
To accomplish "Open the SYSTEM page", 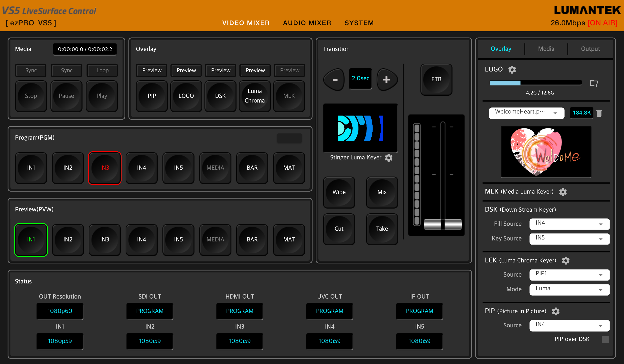I will pyautogui.click(x=359, y=23).
